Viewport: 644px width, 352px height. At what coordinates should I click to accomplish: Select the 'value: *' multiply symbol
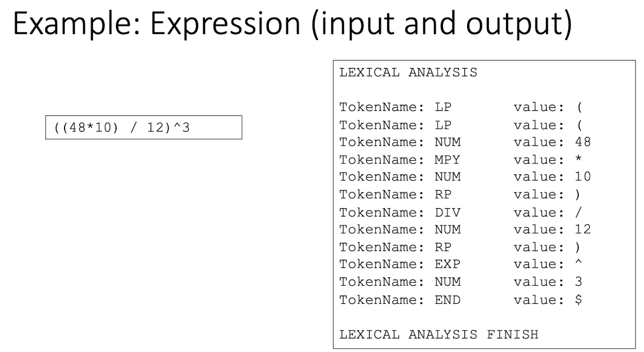[x=548, y=160]
